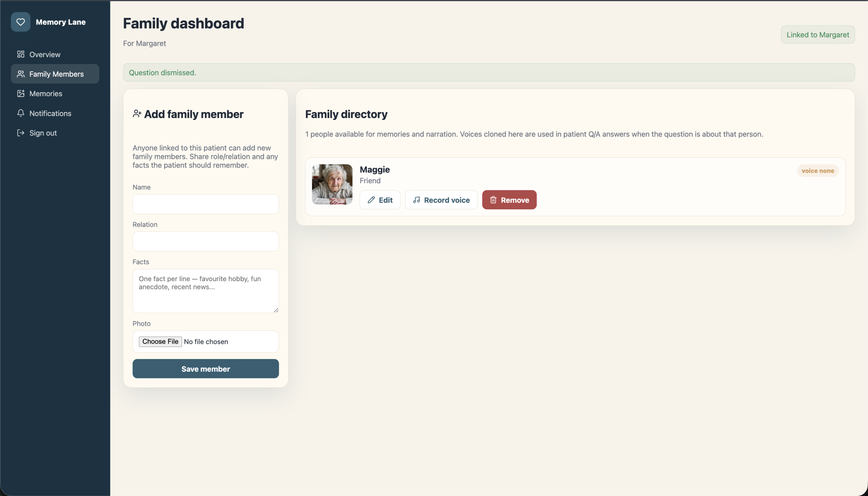Screen dimensions: 868x496
Task: Focus the Relation input field
Action: pos(206,241)
